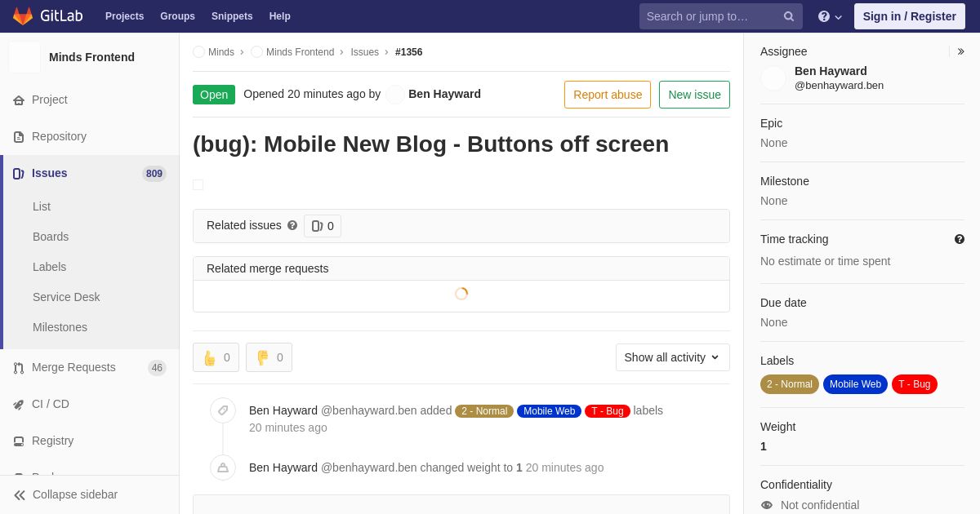Click the Collapse sidebar double-chevron icon
The image size is (980, 514).
pyautogui.click(x=20, y=495)
